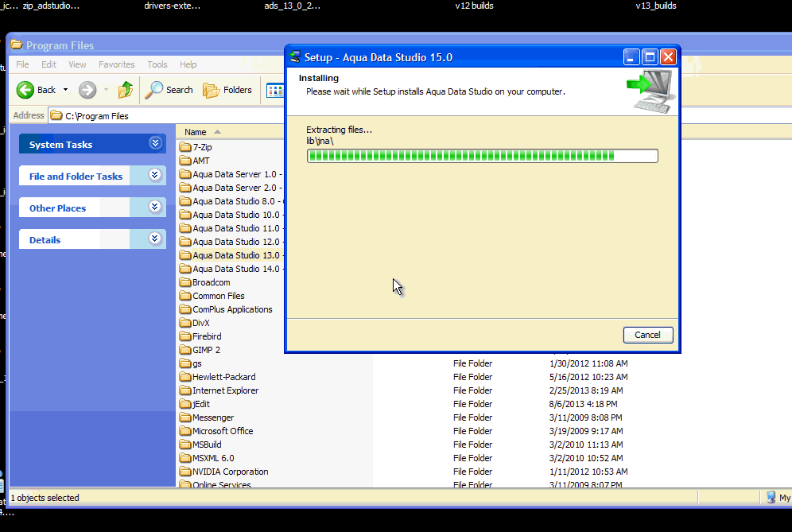792x532 pixels.
Task: Click the green installation progress bar
Action: point(483,156)
